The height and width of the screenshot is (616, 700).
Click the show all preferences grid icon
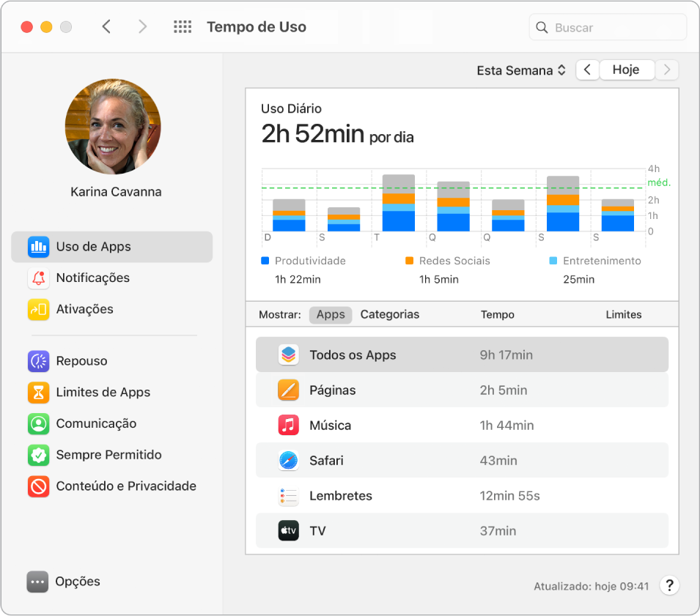(183, 27)
